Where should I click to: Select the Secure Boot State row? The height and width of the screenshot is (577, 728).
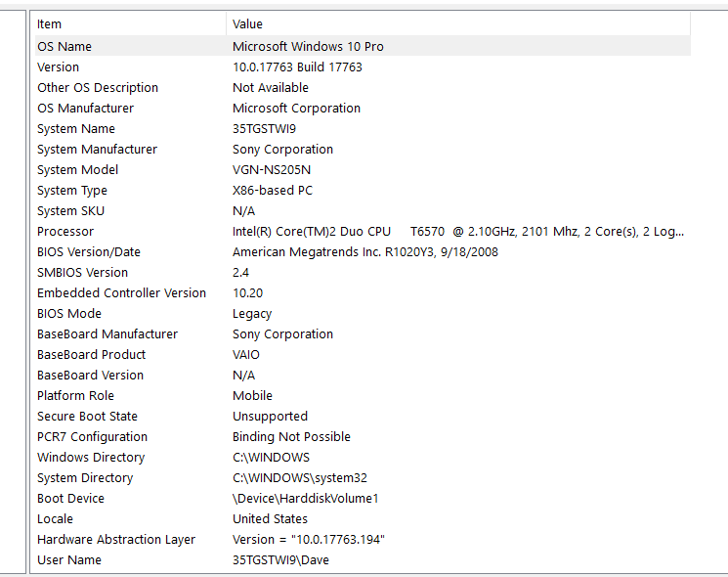click(x=87, y=416)
